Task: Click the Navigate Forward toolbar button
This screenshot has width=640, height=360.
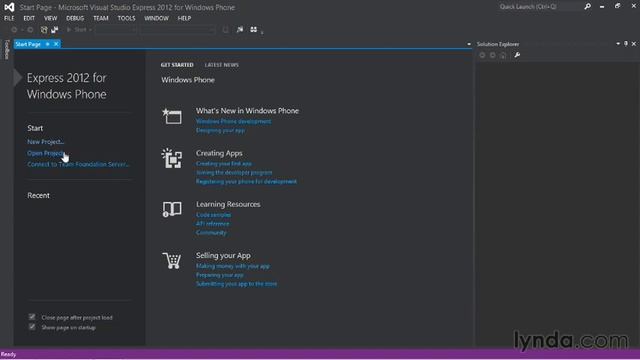Action: (x=30, y=30)
